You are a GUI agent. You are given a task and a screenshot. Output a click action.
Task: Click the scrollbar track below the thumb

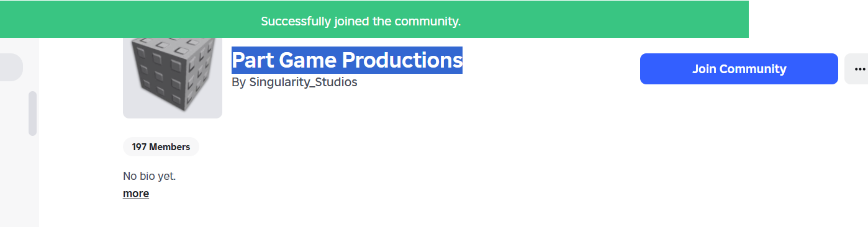pos(32,180)
